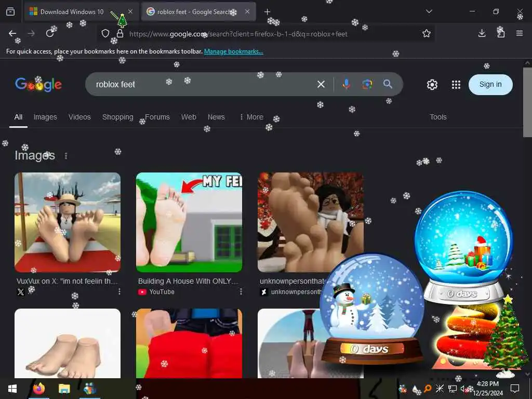Screen dimensions: 532x399
Task: Click the page vertical scrollbar thumb
Action: pyautogui.click(x=527, y=102)
